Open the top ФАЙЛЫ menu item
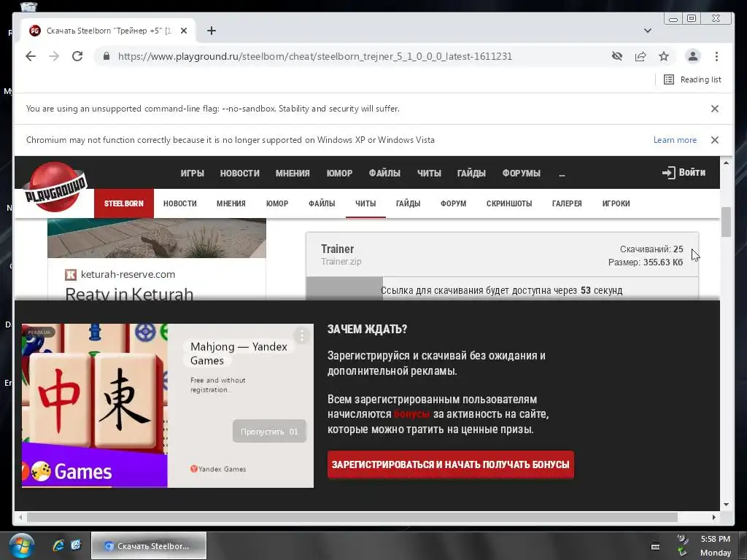Viewport: 747px width, 560px height. coord(384,174)
